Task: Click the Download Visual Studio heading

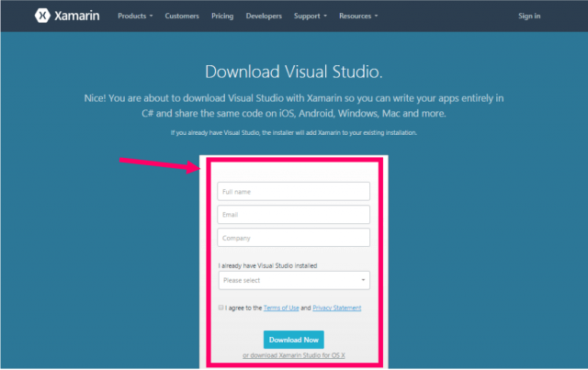Action: (x=294, y=72)
